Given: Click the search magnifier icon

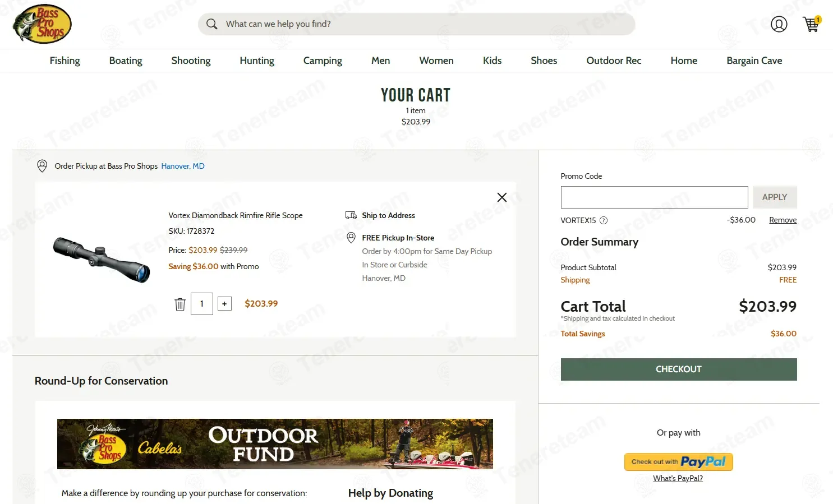Looking at the screenshot, I should pos(211,24).
